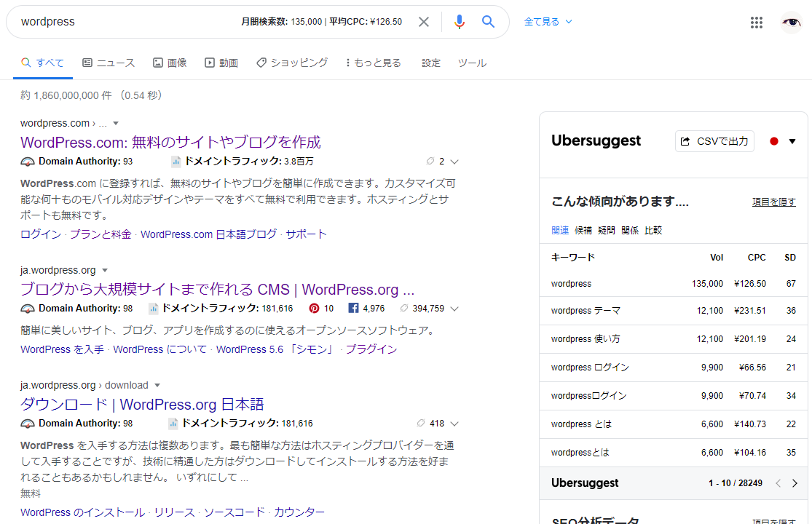Open the ログイン sitelink

(40, 234)
